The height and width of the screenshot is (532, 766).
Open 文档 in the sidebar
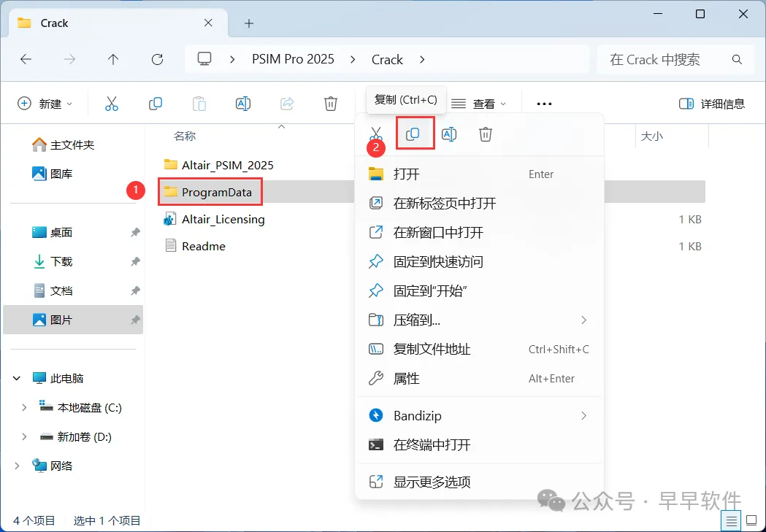(x=53, y=291)
